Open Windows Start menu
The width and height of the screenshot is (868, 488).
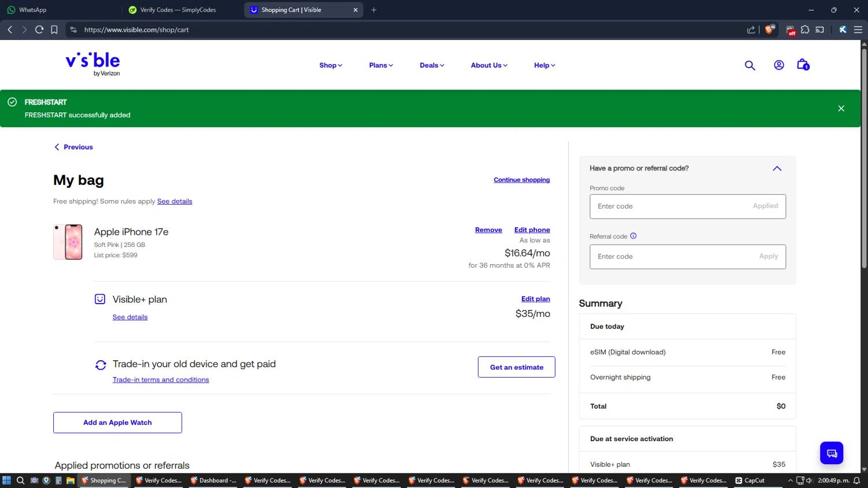6,480
